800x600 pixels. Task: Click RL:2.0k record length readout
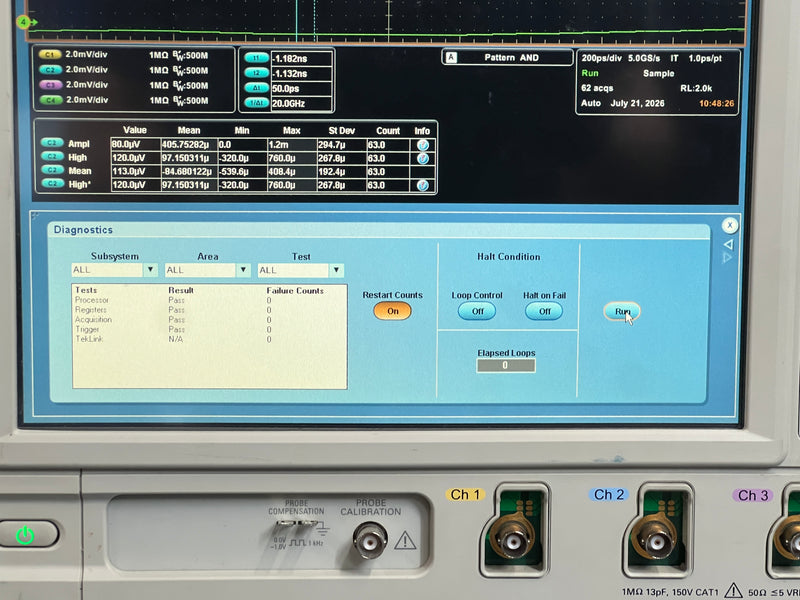coord(696,88)
